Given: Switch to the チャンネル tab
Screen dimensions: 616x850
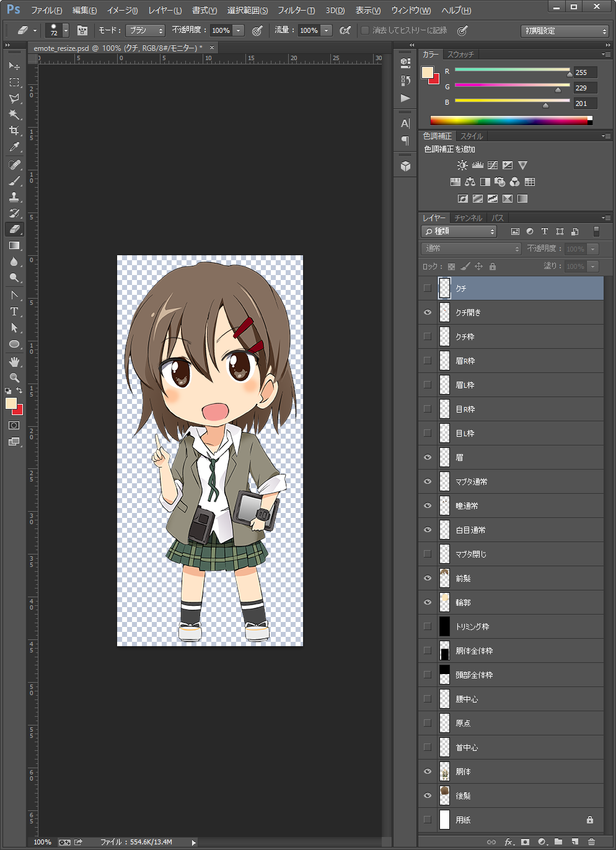Looking at the screenshot, I should point(468,218).
